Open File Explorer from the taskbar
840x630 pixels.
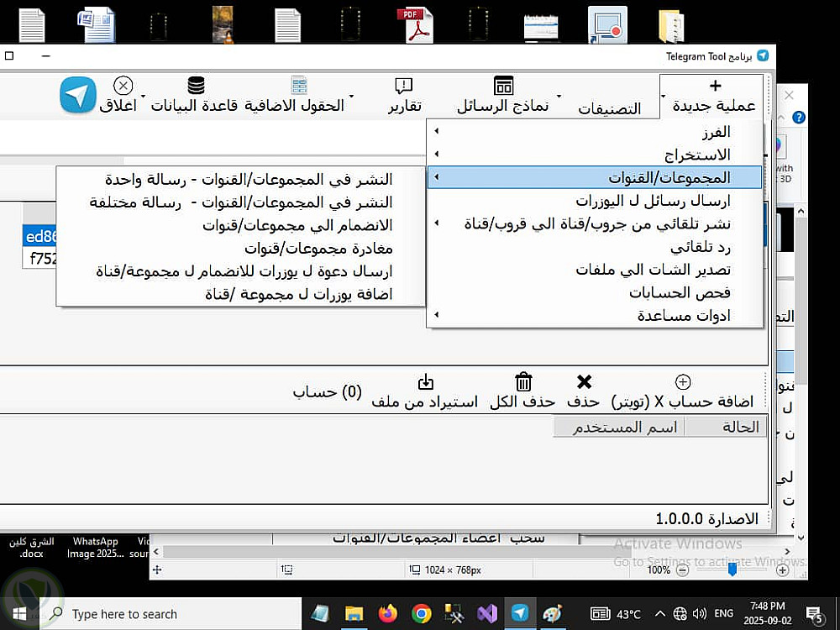[354, 614]
